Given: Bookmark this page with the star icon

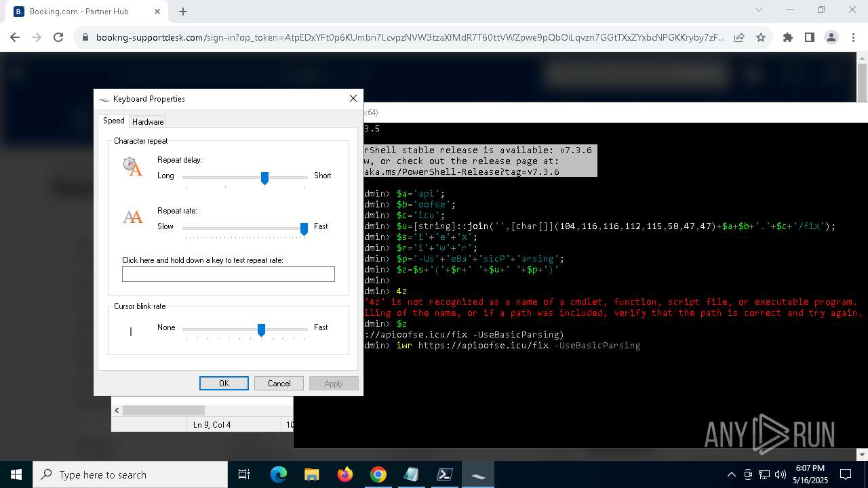Looking at the screenshot, I should (761, 38).
